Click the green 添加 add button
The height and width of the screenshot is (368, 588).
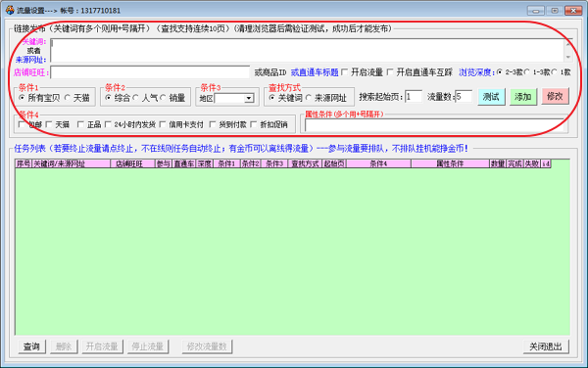(x=522, y=97)
